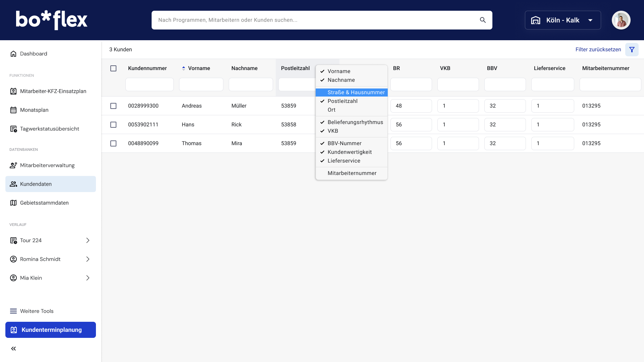Click the Kundennummer filter input field

point(149,84)
